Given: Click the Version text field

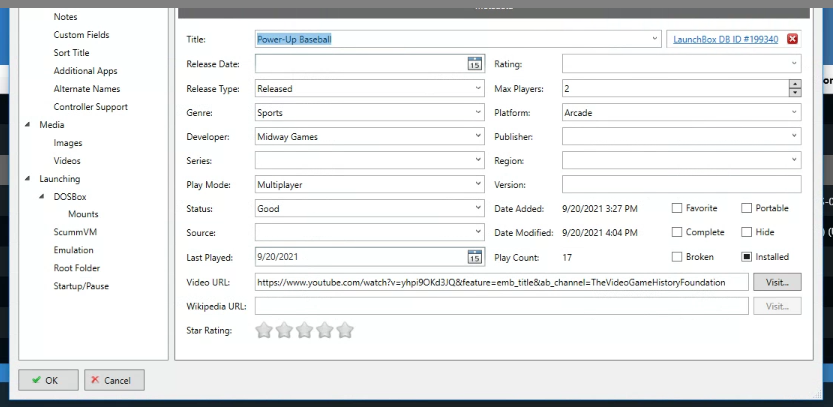Looking at the screenshot, I should 682,184.
